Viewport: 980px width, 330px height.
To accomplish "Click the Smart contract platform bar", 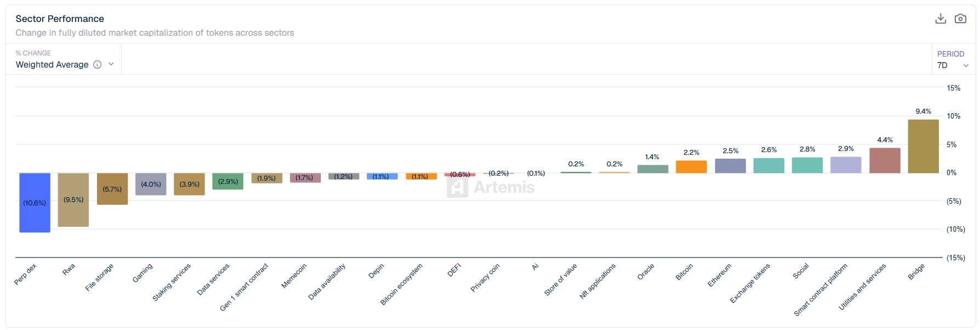I will coord(846,165).
